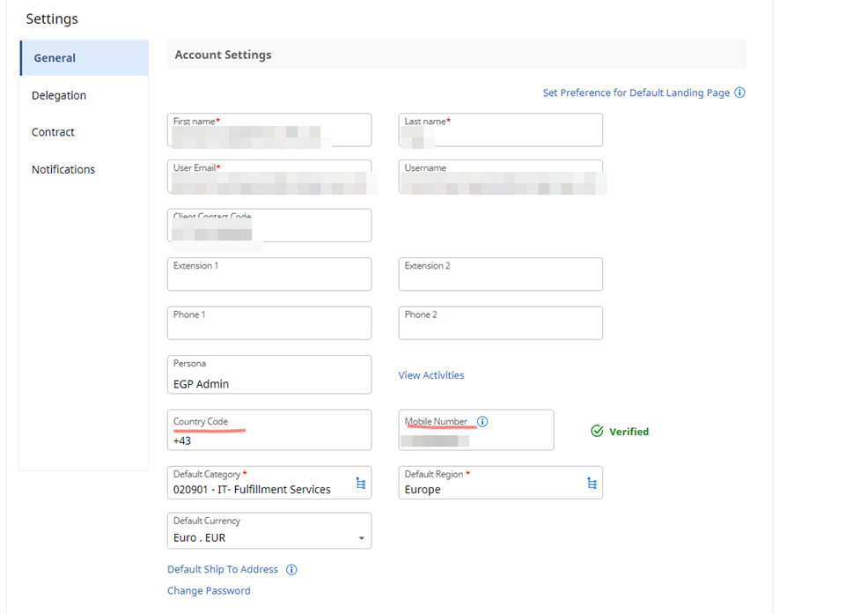This screenshot has height=614, width=868.
Task: Click info icon next to Mobile Number label
Action: click(482, 421)
